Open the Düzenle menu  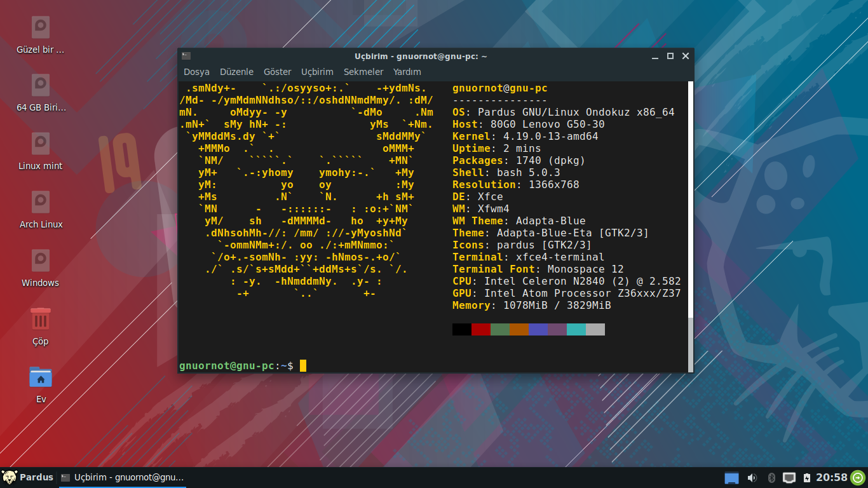(x=236, y=72)
